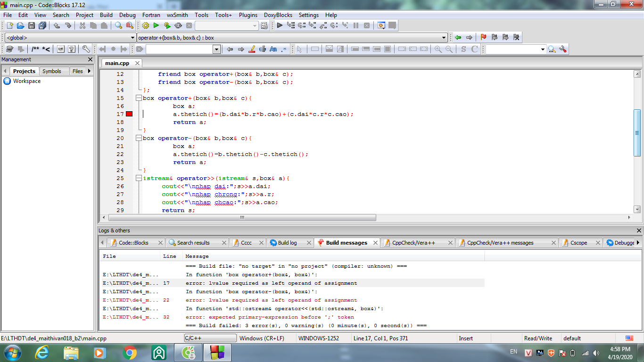Viewport: 644px width, 362px height.
Task: Collapse the istream operator>> fold at line 25
Action: (139, 178)
